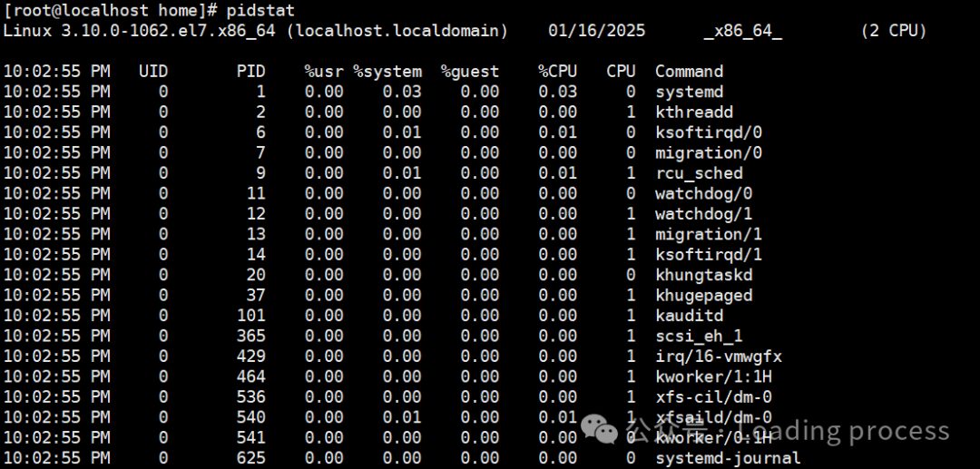Click the %guest column header

pos(470,71)
